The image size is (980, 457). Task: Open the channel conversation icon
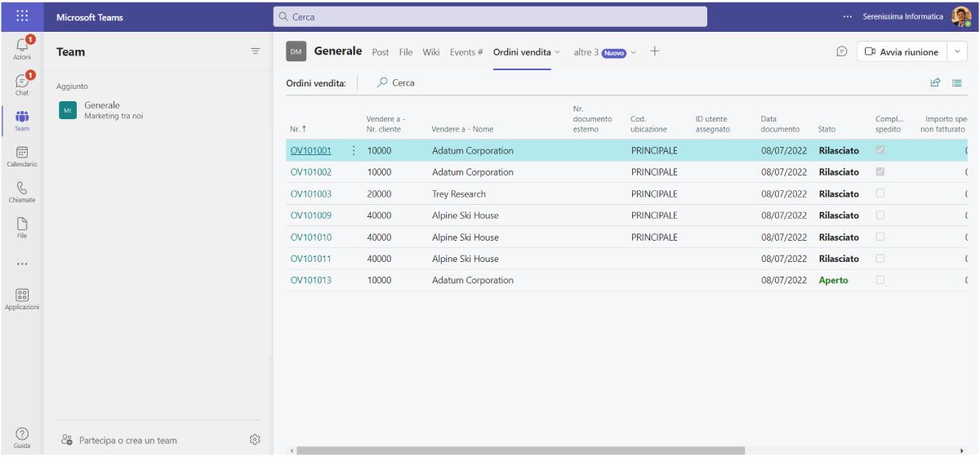click(842, 51)
